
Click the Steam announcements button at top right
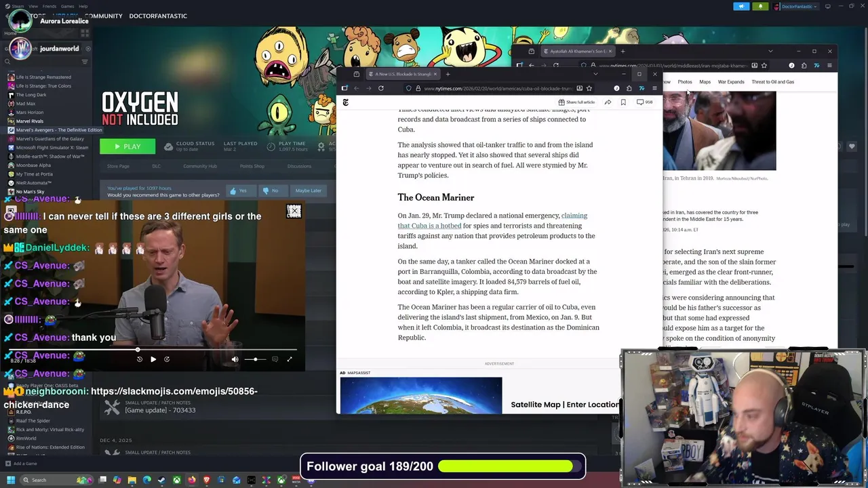(741, 6)
